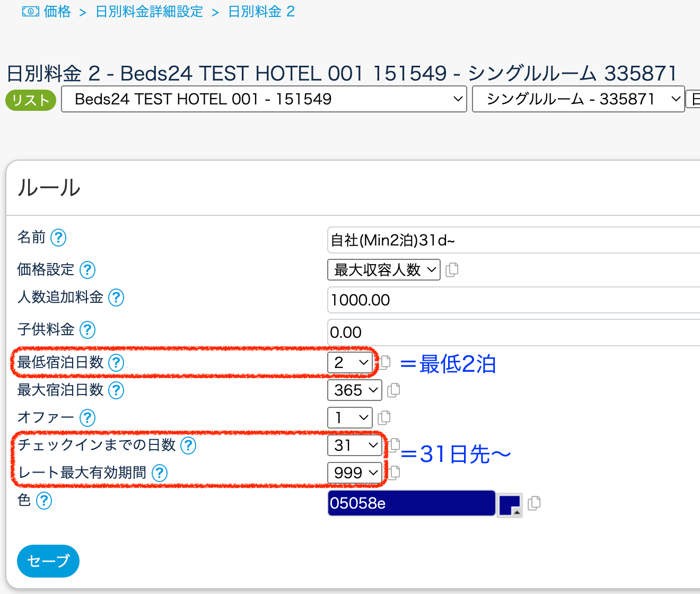Open help for チェックインまでの日数
Screen dimensions: 700x594
tap(188, 445)
